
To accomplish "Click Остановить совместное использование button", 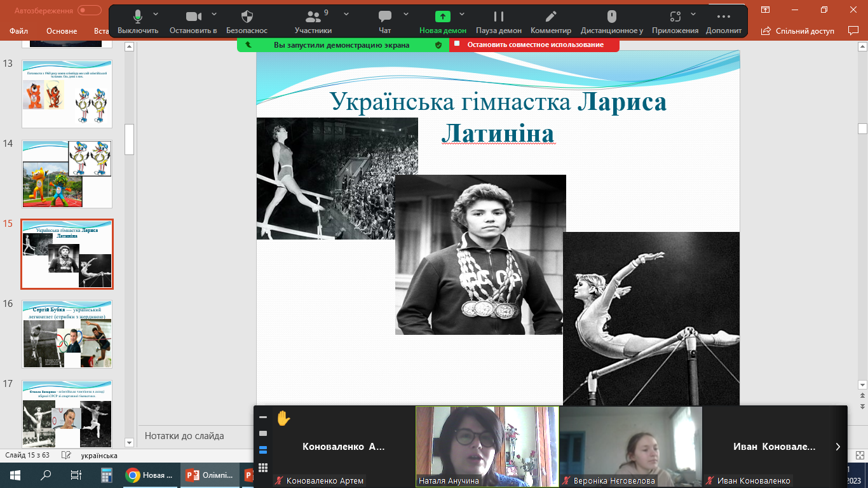I will click(x=534, y=44).
